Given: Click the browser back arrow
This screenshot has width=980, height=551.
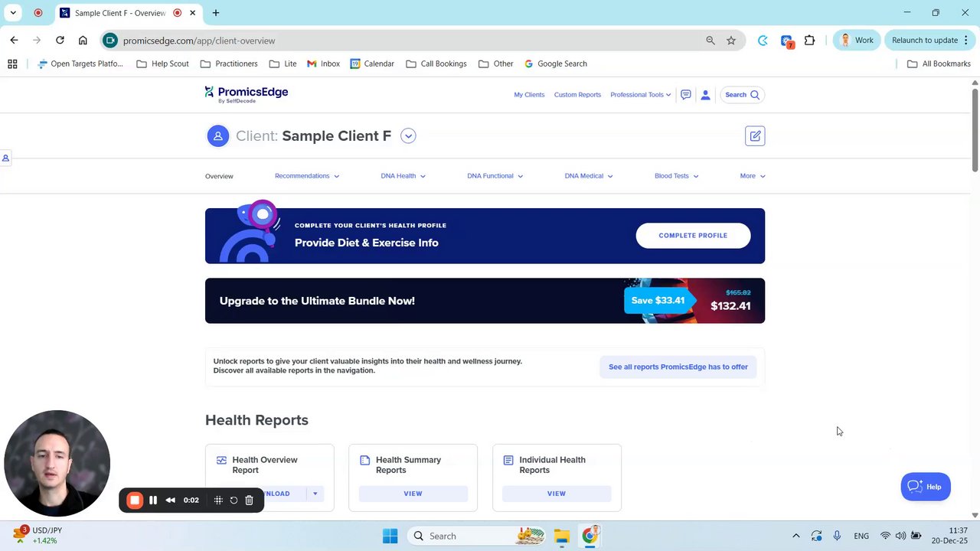Looking at the screenshot, I should (x=14, y=40).
